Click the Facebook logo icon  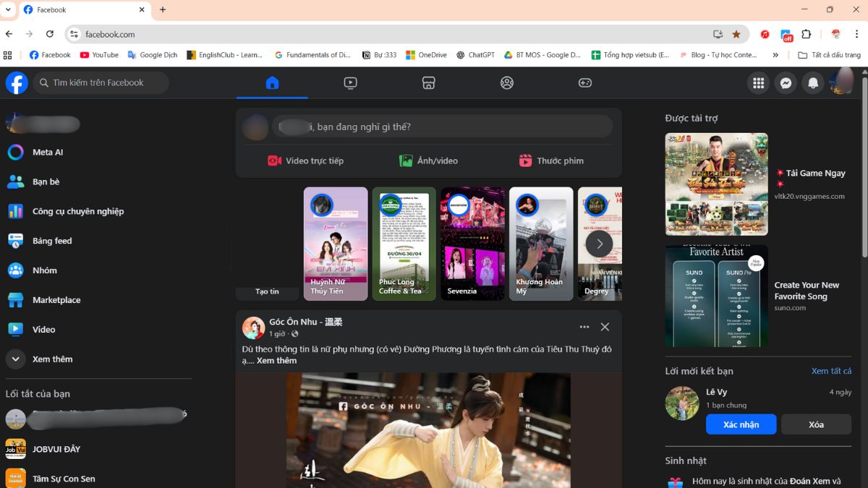tap(17, 82)
